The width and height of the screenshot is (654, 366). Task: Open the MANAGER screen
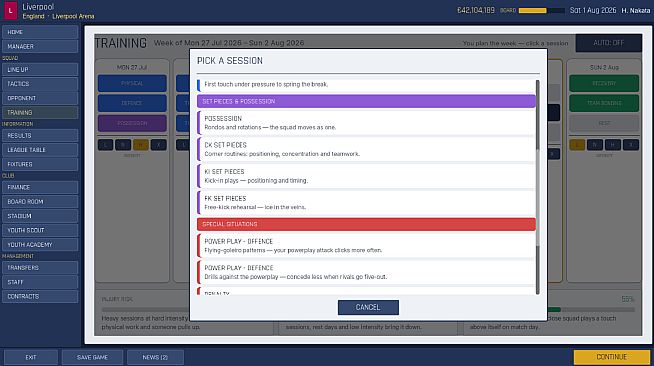coord(40,46)
